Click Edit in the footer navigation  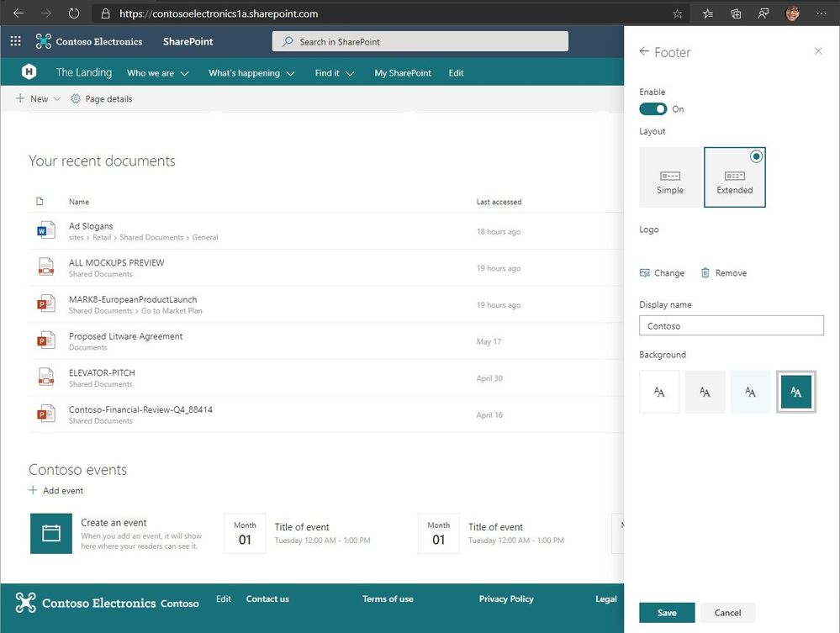(x=224, y=599)
